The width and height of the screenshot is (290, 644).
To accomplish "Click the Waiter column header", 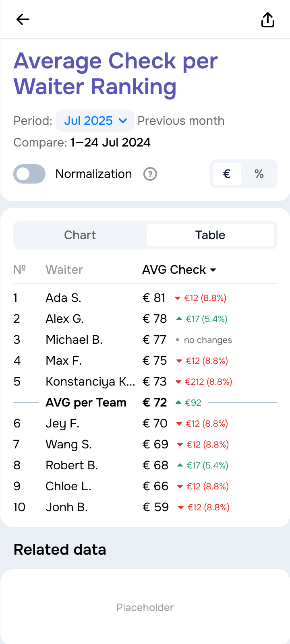I will pyautogui.click(x=64, y=270).
